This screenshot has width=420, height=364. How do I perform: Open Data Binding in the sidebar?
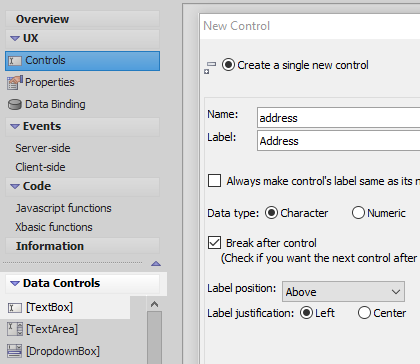pyautogui.click(x=55, y=104)
